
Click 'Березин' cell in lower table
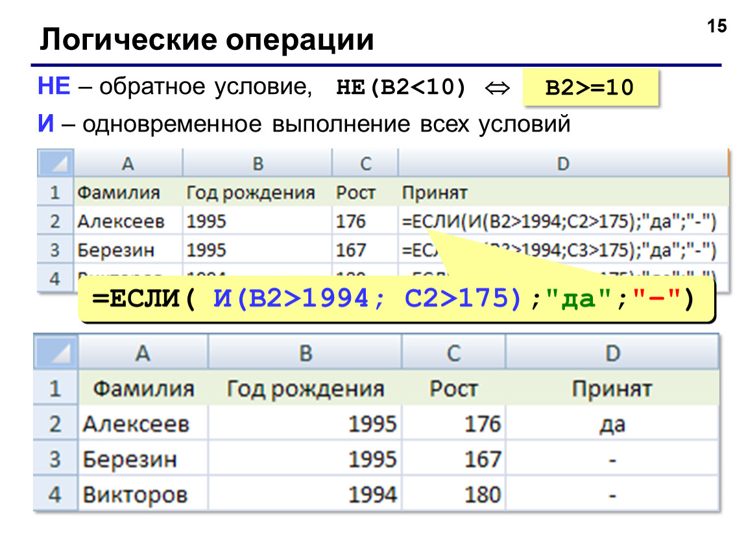tap(143, 459)
